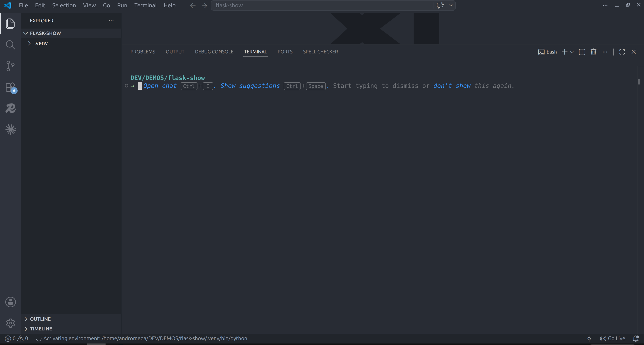Switch to the PROBLEMS tab

pyautogui.click(x=143, y=52)
